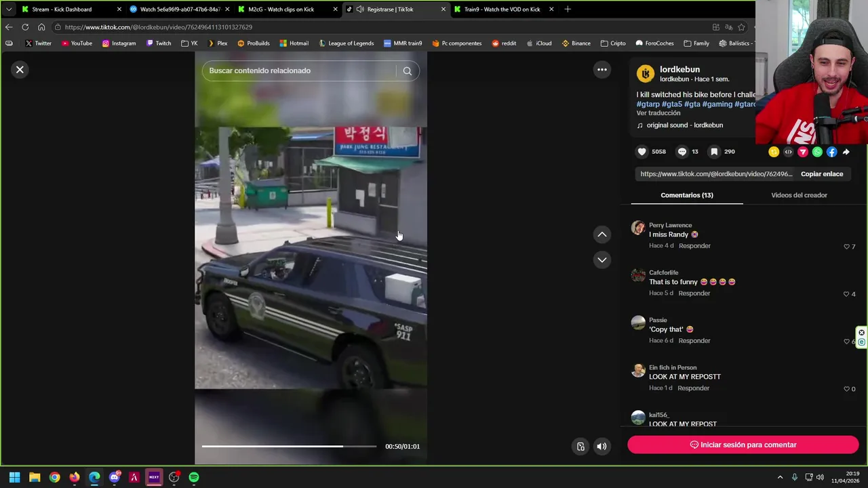Screen dimensions: 868x488
Task: Click Ver traducción under the caption
Action: (658, 113)
